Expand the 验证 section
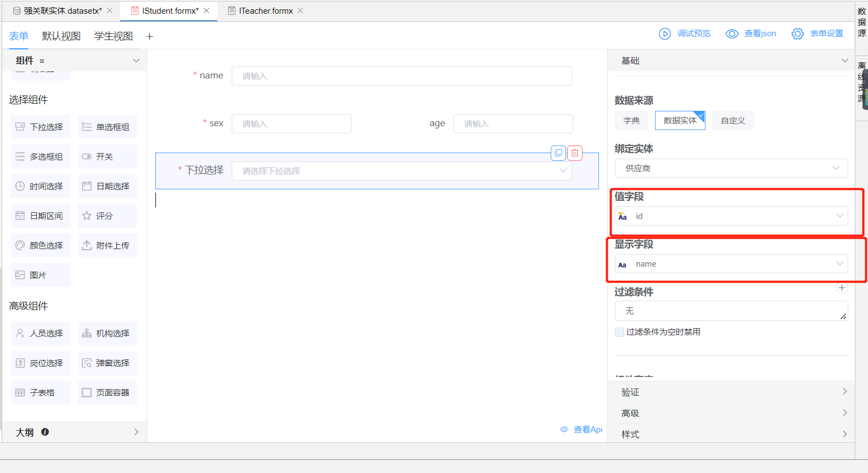868x473 pixels. (731, 392)
